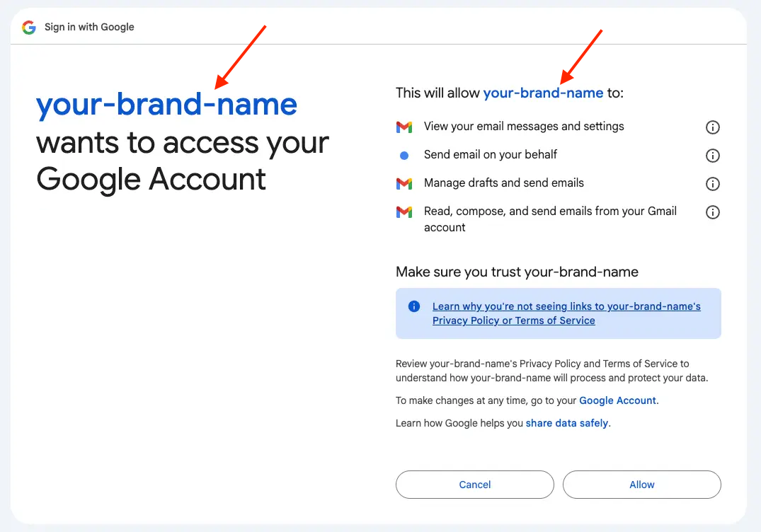
Task: Click the Sign in with Google text
Action: point(89,27)
